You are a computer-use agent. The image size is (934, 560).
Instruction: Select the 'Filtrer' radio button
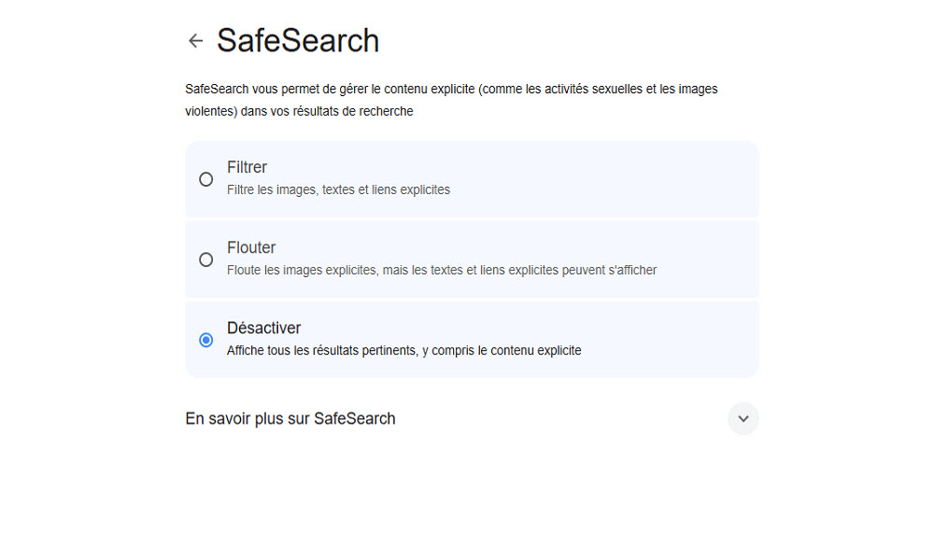[205, 179]
